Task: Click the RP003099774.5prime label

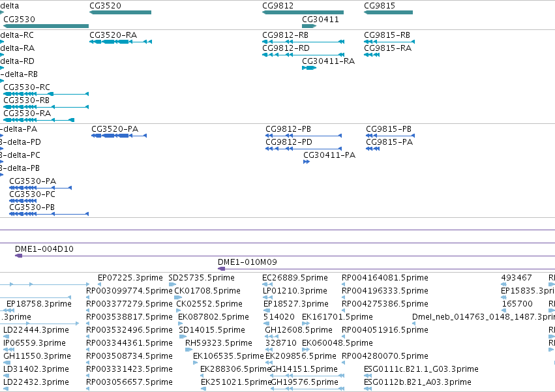Action: [x=129, y=291]
